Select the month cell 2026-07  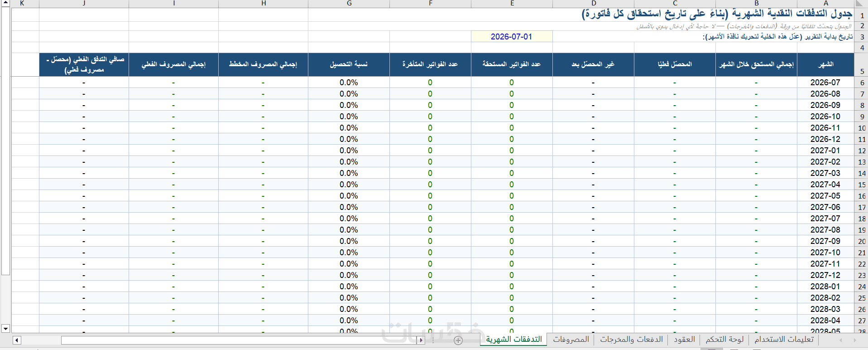(x=825, y=83)
